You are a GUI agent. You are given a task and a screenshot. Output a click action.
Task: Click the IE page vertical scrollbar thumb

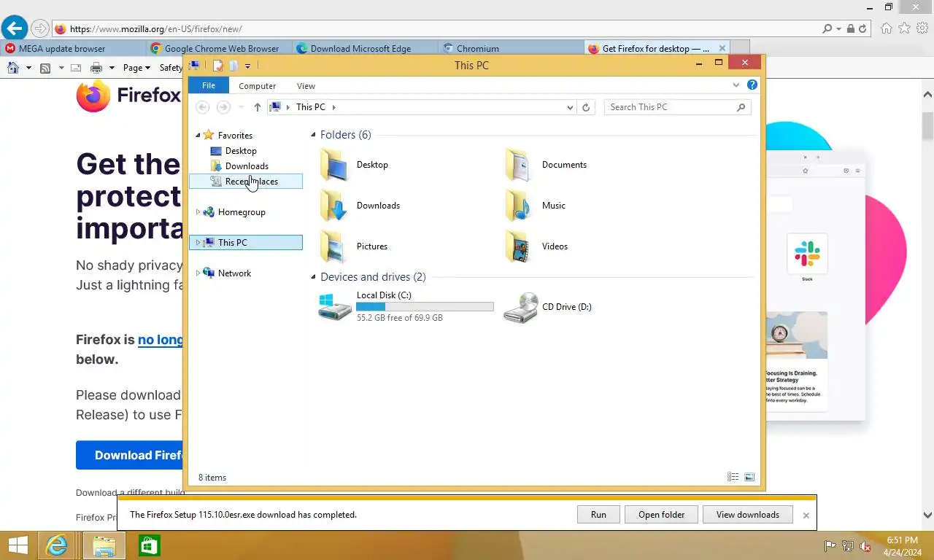pos(927,125)
